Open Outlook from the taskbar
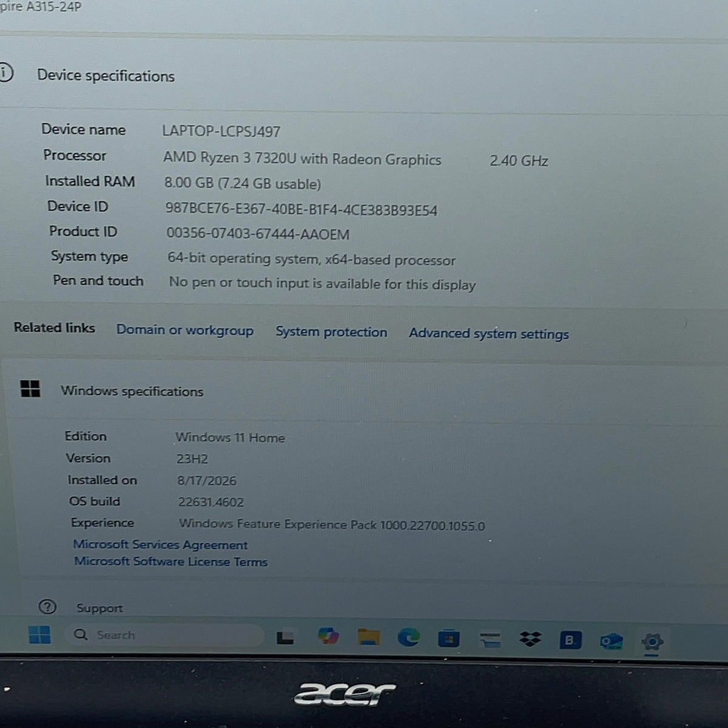The width and height of the screenshot is (728, 728). [x=611, y=641]
